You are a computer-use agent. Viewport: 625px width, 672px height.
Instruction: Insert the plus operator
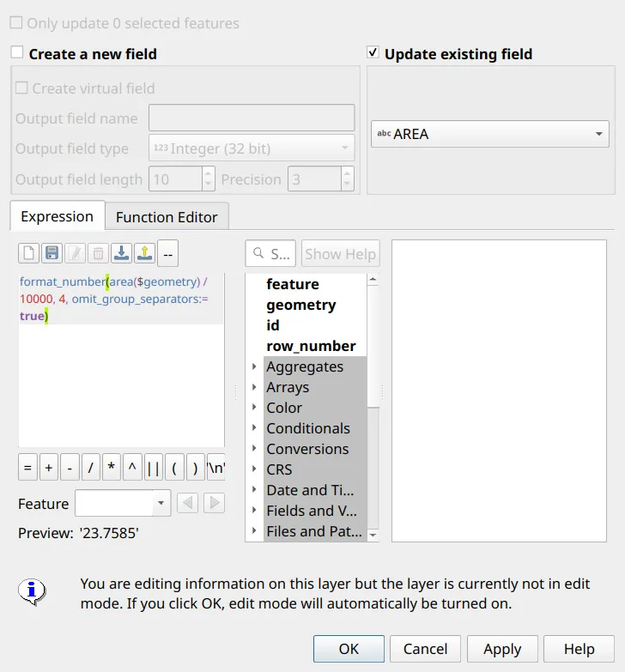[x=49, y=467]
